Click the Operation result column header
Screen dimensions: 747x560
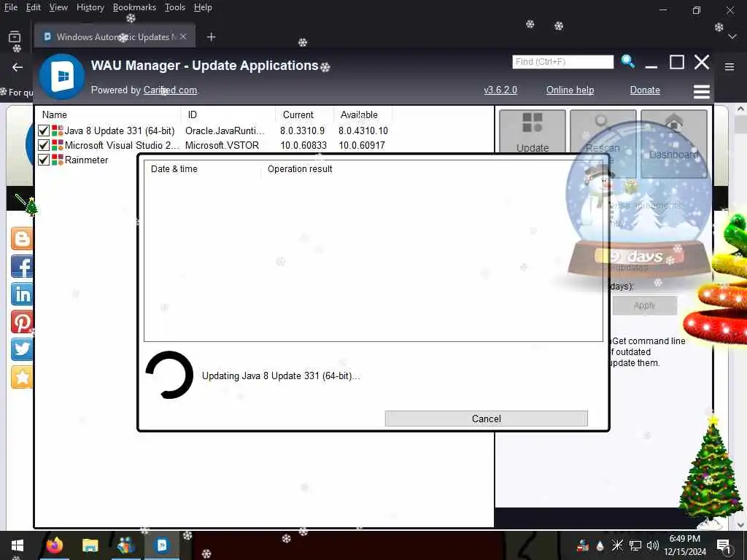[300, 169]
